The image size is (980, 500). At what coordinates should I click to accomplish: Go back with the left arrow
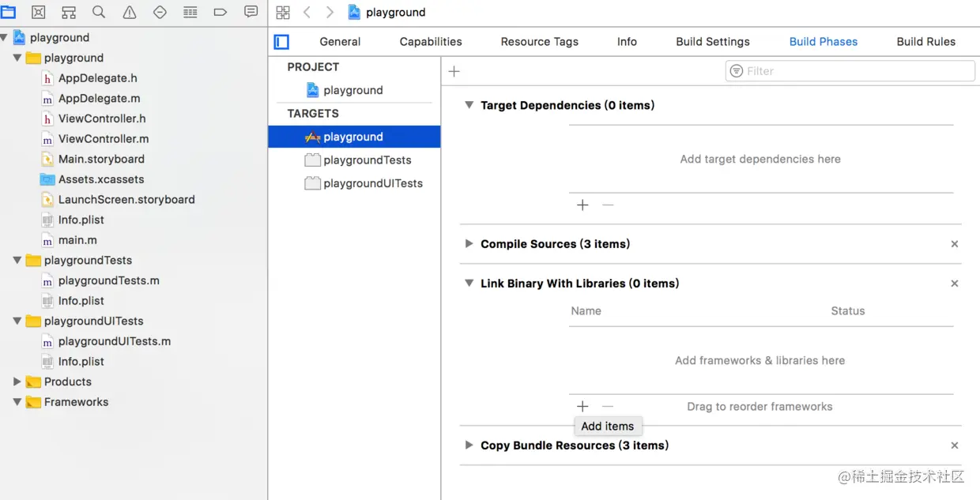click(307, 12)
